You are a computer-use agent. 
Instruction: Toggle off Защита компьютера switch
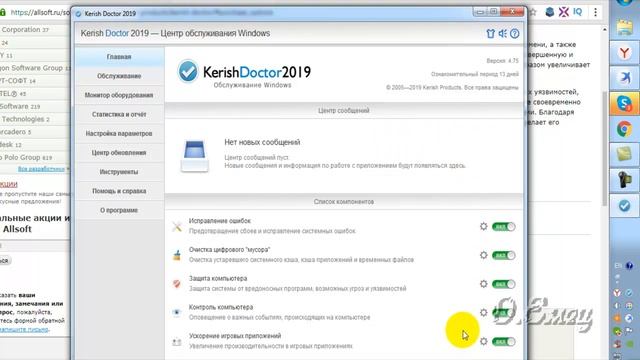coord(504,284)
